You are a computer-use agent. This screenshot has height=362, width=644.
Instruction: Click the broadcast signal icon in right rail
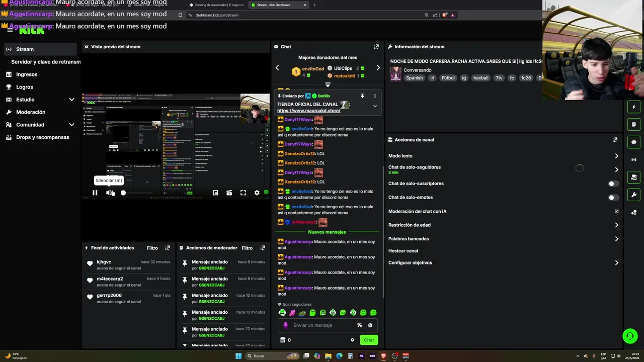coord(634,159)
